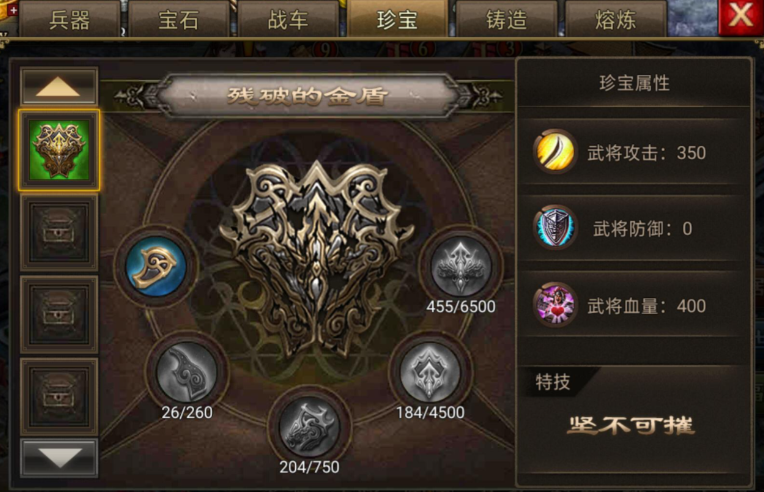Select the fragment showing 184/4500

pos(431,372)
